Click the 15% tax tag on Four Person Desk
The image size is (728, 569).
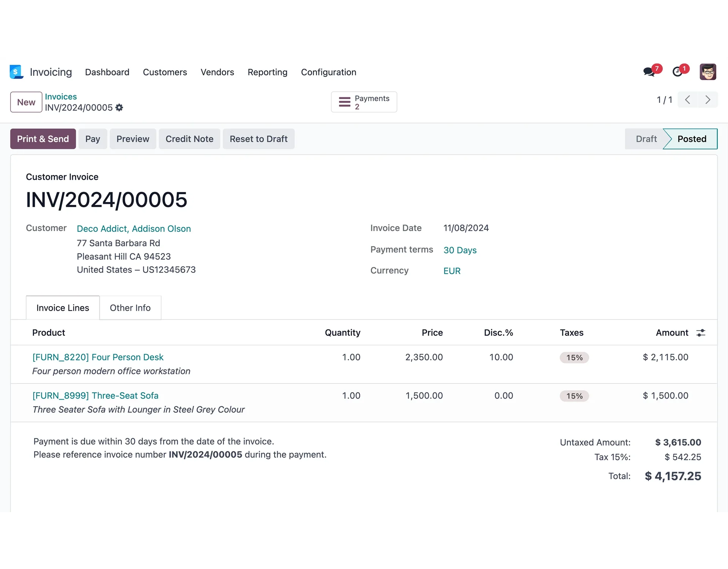pyautogui.click(x=574, y=358)
